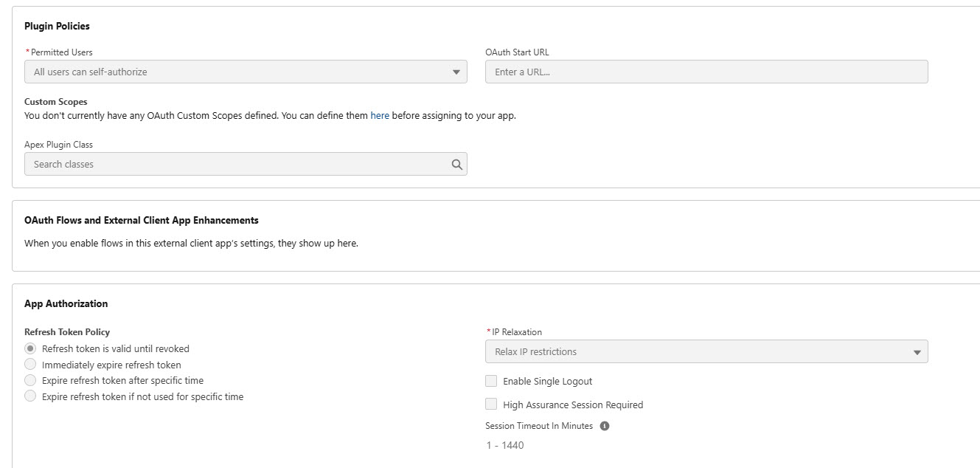
Task: Select 'Immediately expire refresh token' option
Action: (30, 365)
